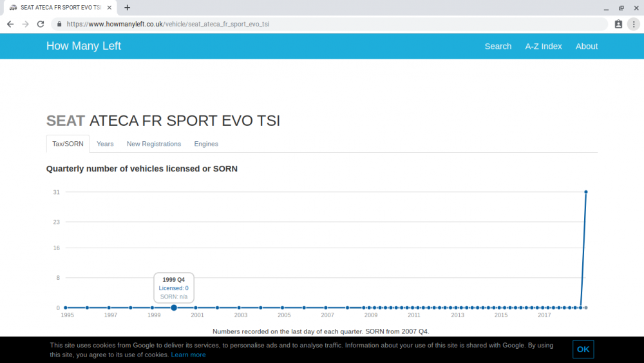644x363 pixels.
Task: Switch to the Years tab
Action: coord(105,144)
